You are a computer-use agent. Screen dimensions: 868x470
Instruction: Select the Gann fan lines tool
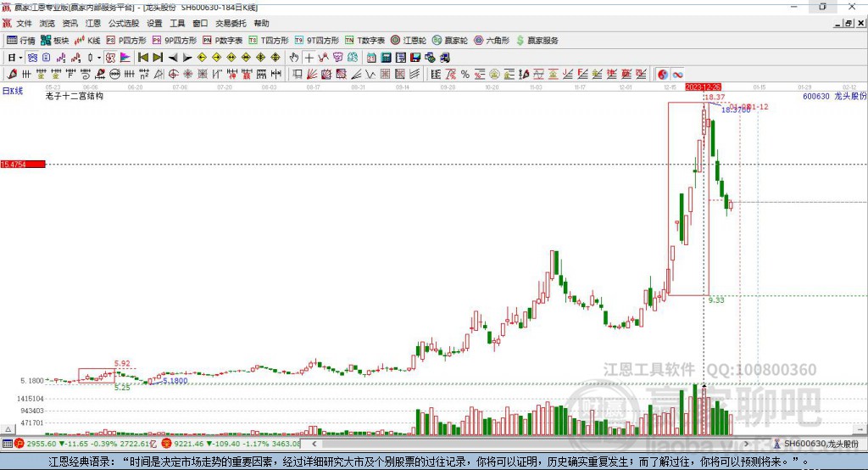(312, 75)
